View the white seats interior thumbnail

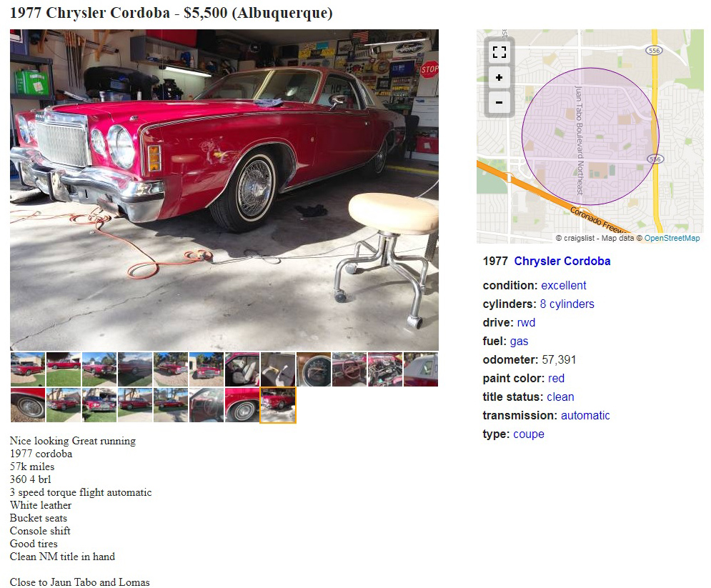click(x=242, y=369)
